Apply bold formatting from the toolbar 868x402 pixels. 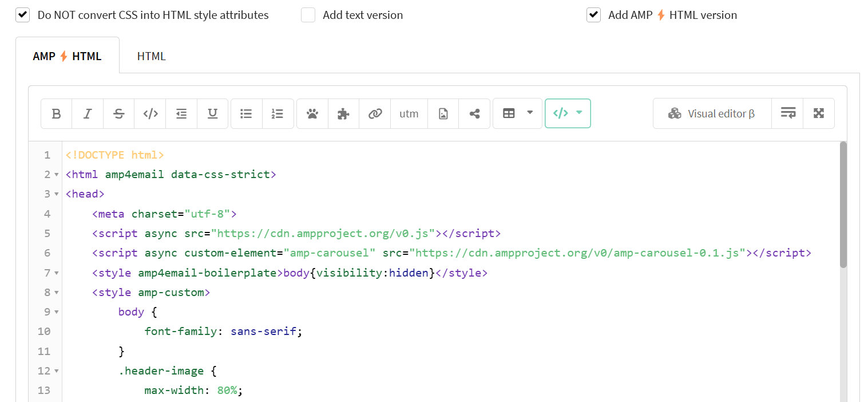click(x=57, y=113)
